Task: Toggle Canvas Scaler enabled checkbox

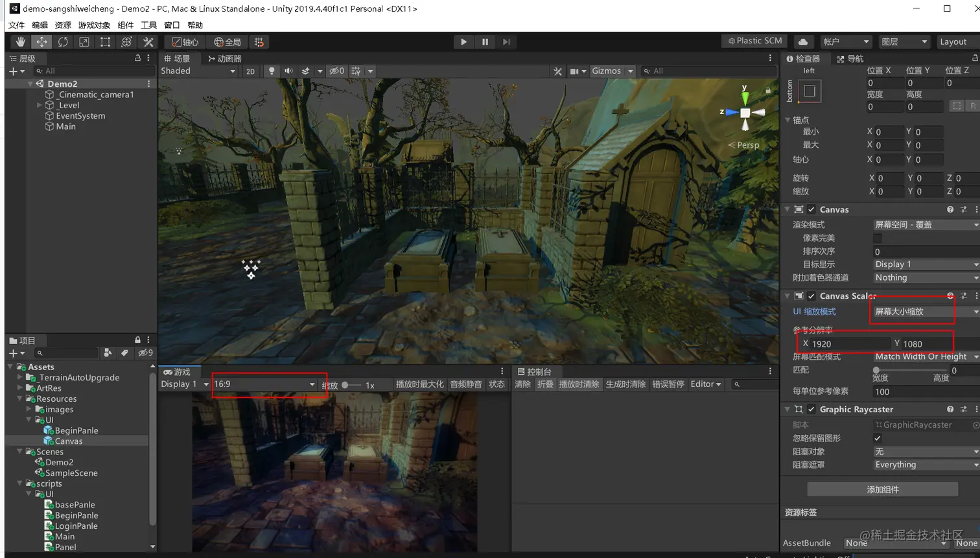Action: click(x=811, y=296)
